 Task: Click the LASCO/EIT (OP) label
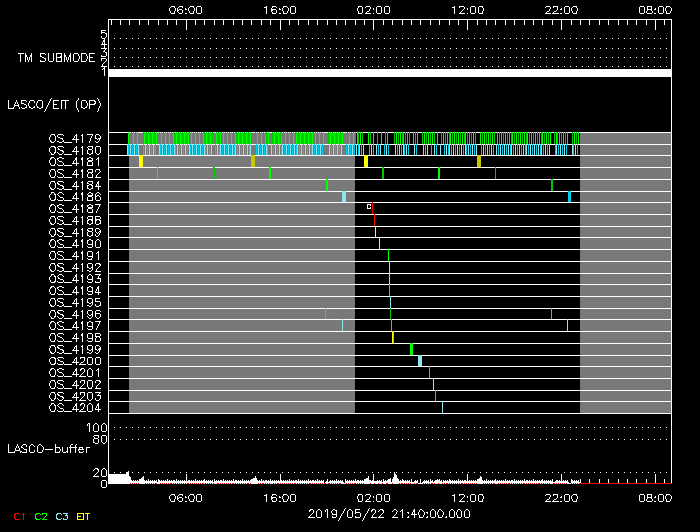pos(53,104)
